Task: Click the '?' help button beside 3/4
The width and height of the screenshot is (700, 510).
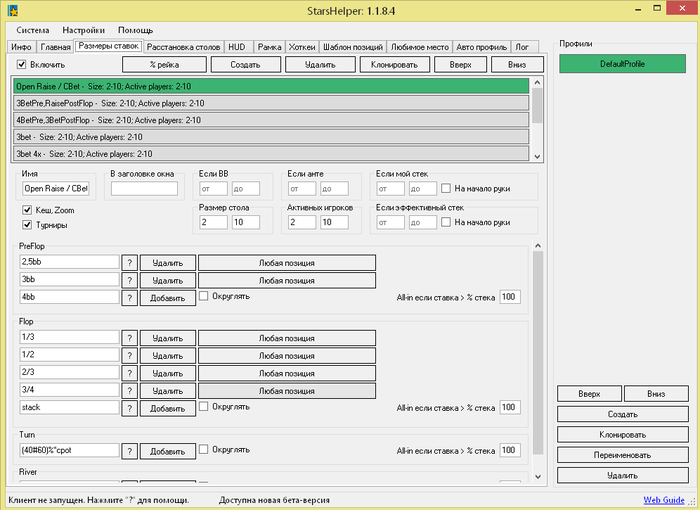Action: pos(129,390)
